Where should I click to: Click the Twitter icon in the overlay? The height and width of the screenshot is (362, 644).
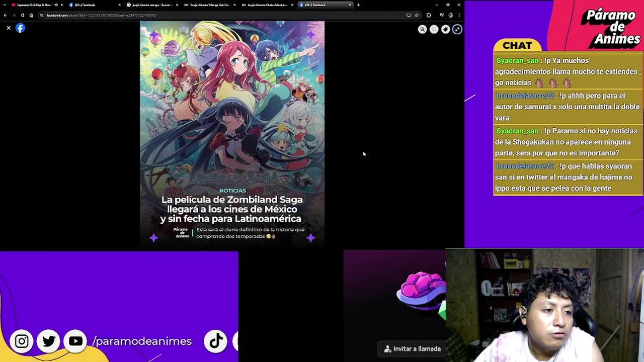coord(49,341)
